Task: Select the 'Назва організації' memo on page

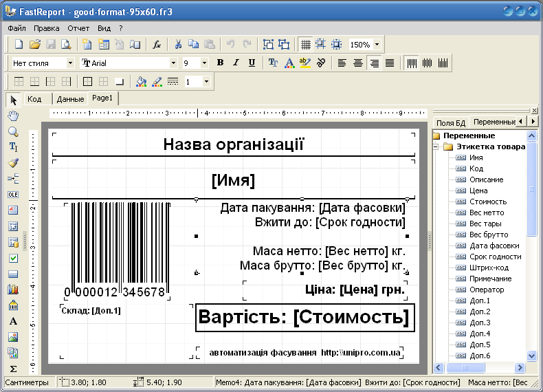Action: click(x=234, y=144)
